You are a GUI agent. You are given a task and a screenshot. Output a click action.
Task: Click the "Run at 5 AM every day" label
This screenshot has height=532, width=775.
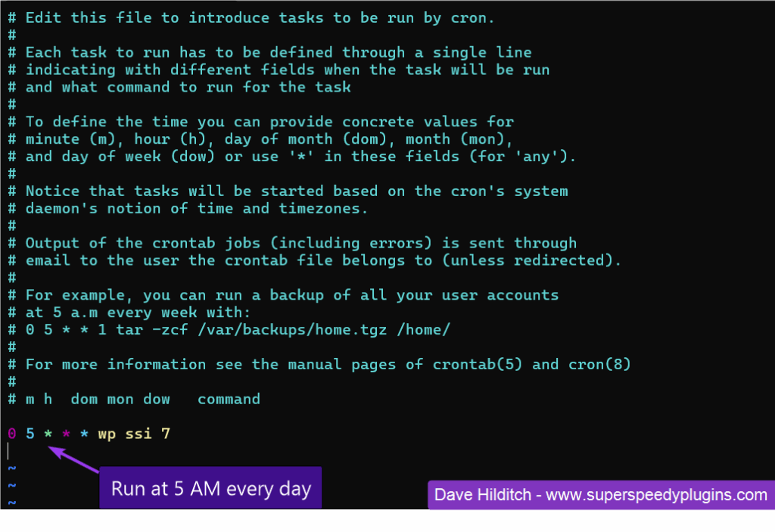click(x=211, y=488)
